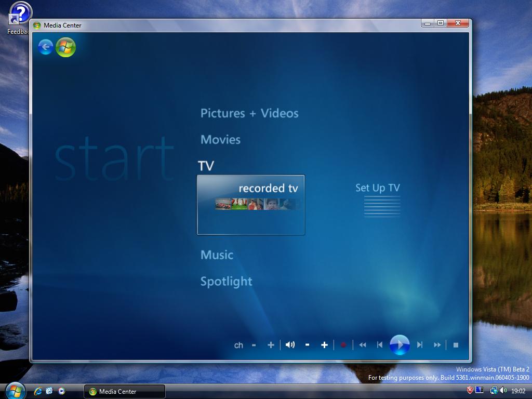Decrease volume with the minus button
The image size is (532, 399).
coord(307,345)
